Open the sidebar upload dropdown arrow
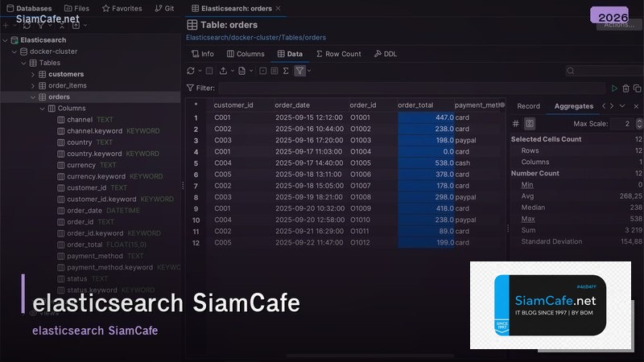Viewport: 644px width, 362px height. point(85,26)
